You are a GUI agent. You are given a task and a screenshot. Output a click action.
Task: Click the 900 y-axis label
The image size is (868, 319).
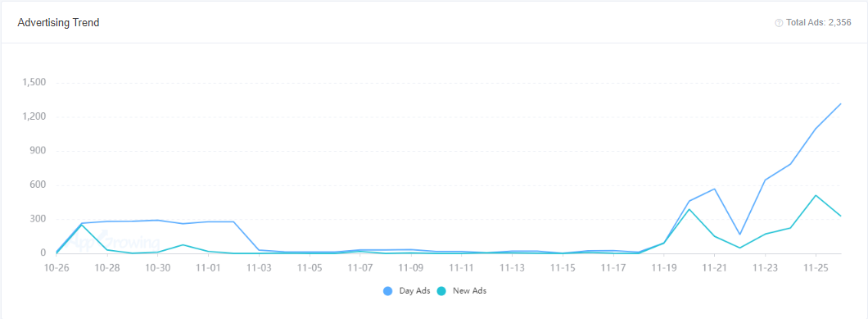38,151
